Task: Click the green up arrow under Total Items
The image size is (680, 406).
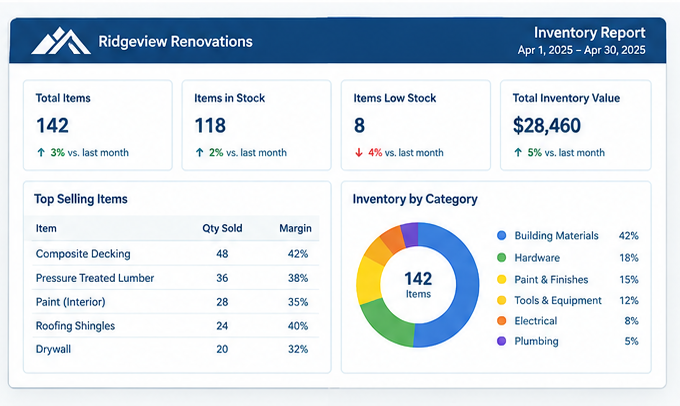Action: pos(41,152)
